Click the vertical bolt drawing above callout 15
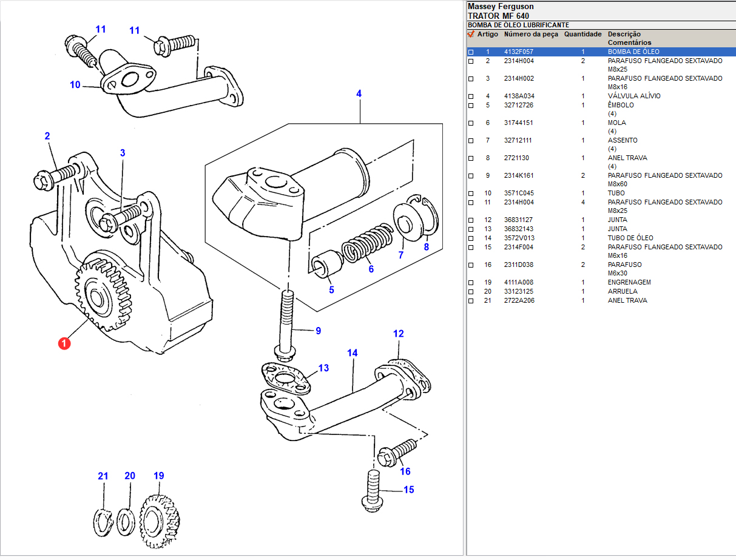The image size is (736, 560). [x=371, y=490]
